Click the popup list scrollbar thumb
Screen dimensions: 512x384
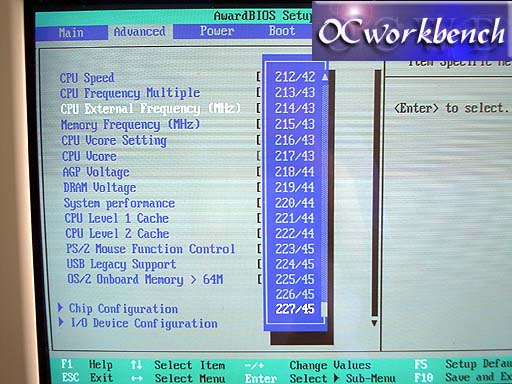[324, 309]
